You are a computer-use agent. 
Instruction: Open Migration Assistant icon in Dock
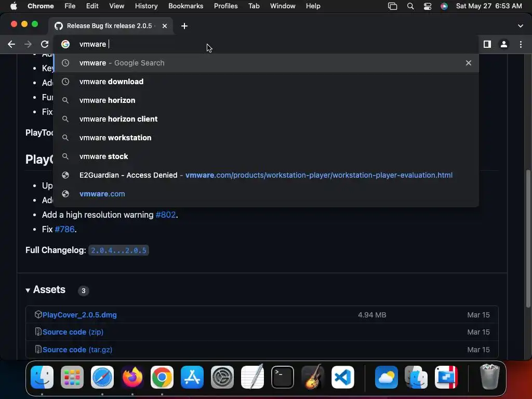click(x=416, y=377)
